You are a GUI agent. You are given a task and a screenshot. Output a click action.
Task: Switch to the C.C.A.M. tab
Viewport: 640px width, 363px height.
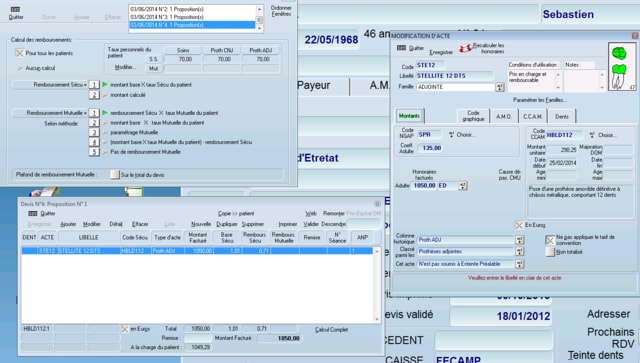(x=533, y=116)
